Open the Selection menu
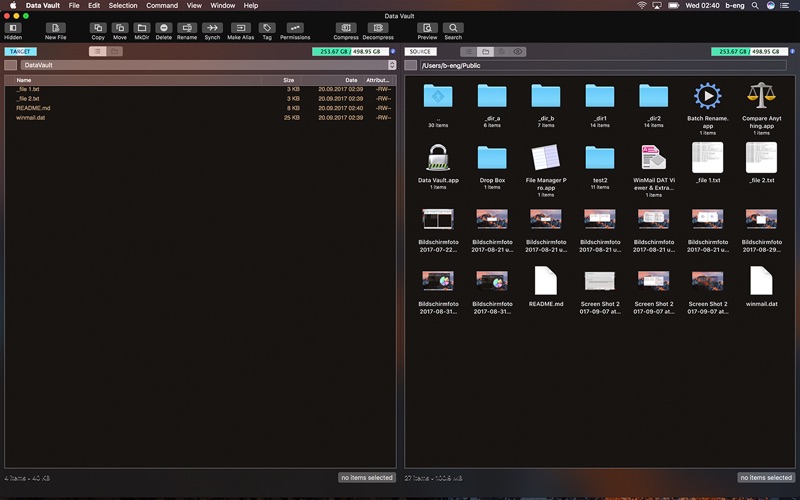The height and width of the screenshot is (500, 800). pyautogui.click(x=123, y=5)
